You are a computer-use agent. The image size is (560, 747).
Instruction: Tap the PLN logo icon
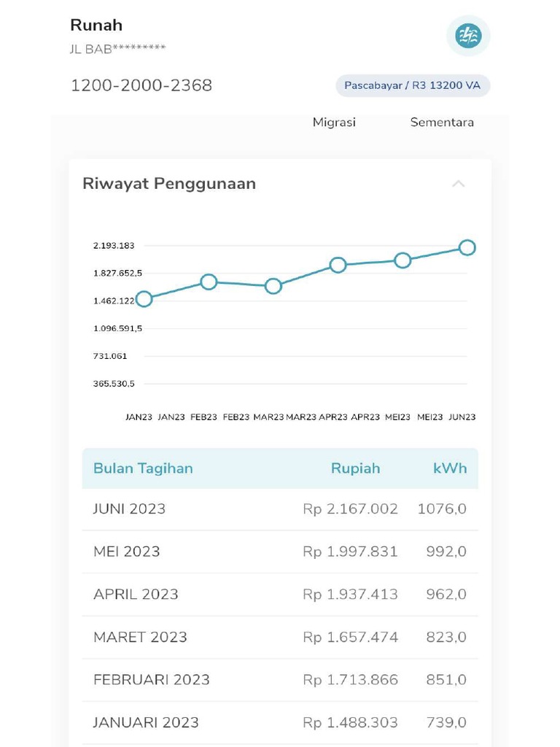[x=468, y=36]
